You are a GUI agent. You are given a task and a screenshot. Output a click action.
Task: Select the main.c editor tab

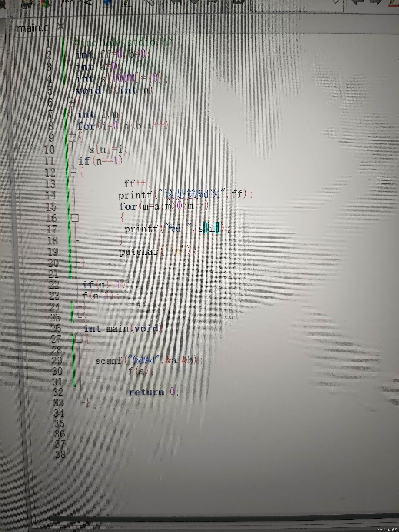click(x=32, y=28)
